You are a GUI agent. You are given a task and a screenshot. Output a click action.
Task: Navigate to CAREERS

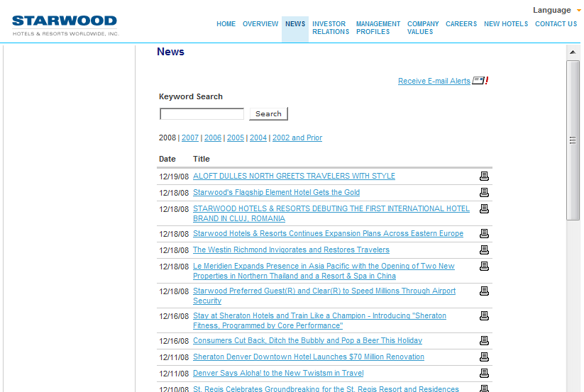(x=461, y=24)
